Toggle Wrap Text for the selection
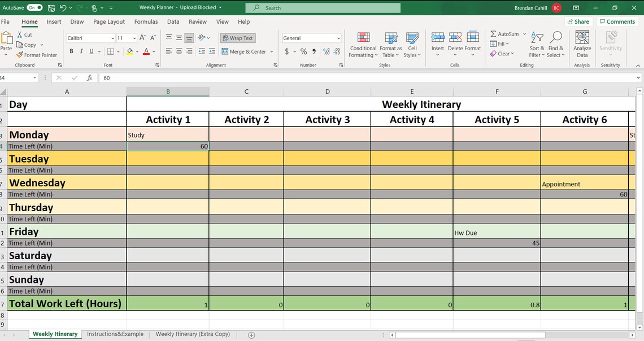The width and height of the screenshot is (644, 341). tap(237, 38)
